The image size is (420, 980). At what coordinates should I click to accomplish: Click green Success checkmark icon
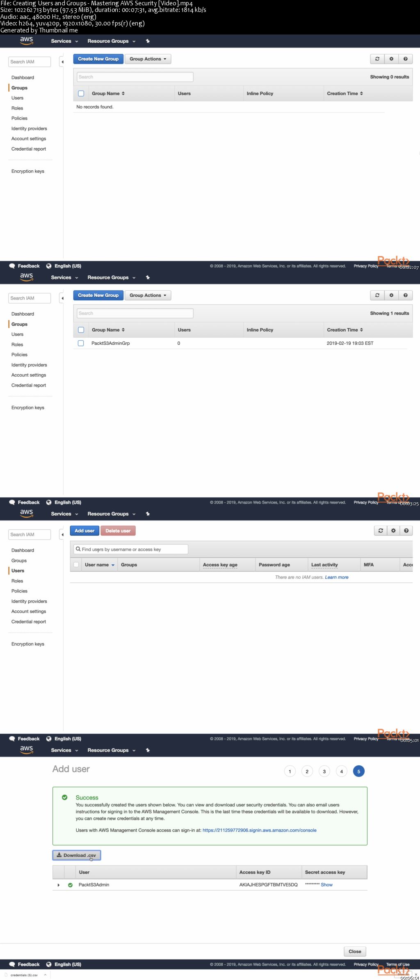pos(64,797)
